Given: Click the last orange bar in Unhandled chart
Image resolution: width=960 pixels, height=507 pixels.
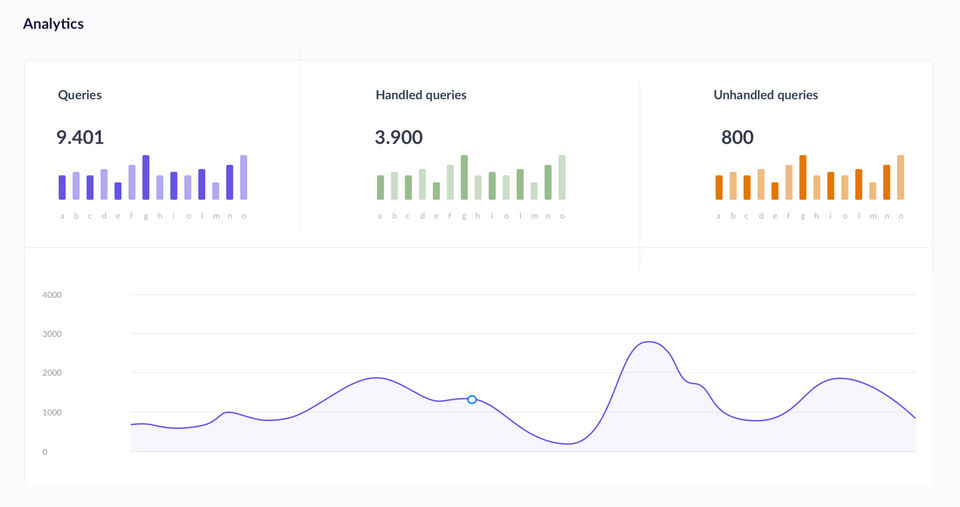Looking at the screenshot, I should point(901,178).
